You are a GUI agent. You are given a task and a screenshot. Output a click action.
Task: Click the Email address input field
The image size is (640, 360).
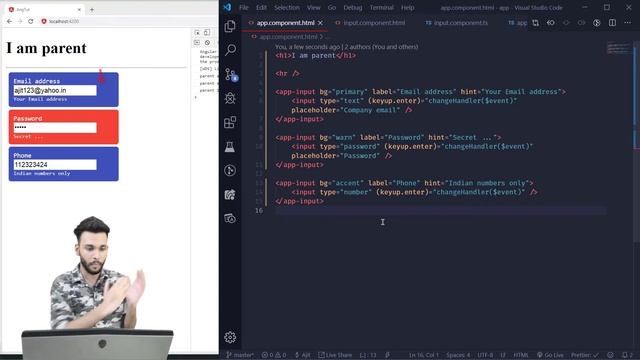[55, 90]
